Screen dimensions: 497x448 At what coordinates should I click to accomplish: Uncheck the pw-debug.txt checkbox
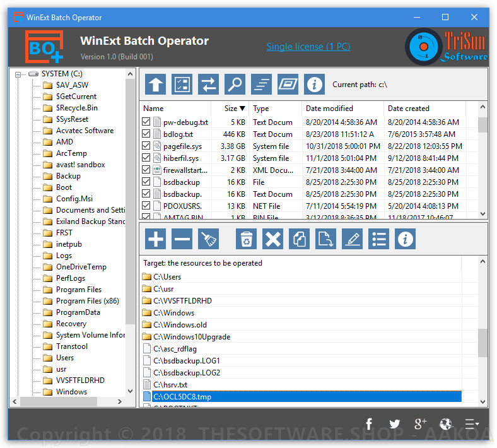(x=146, y=122)
